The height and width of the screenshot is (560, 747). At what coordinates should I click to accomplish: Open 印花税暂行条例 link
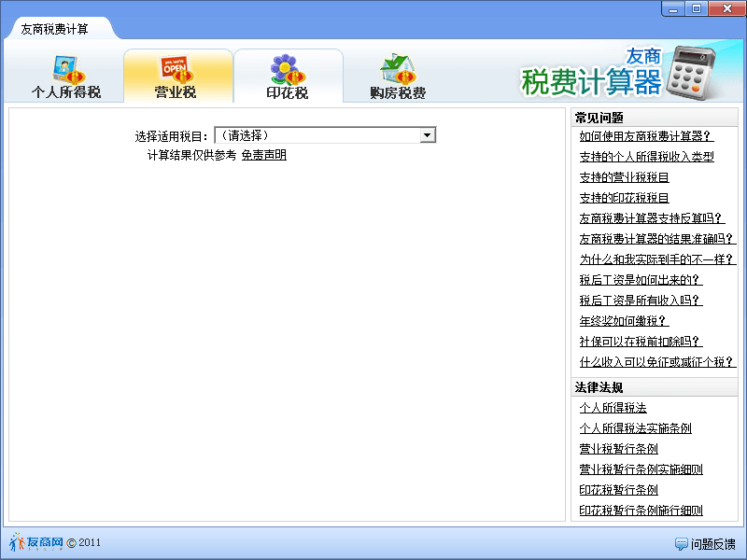pyautogui.click(x=618, y=489)
